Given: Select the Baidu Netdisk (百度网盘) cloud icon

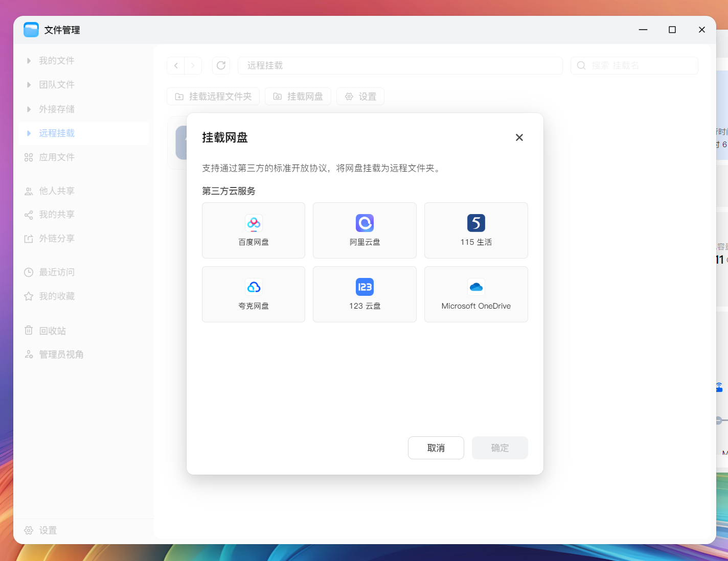Looking at the screenshot, I should [254, 223].
